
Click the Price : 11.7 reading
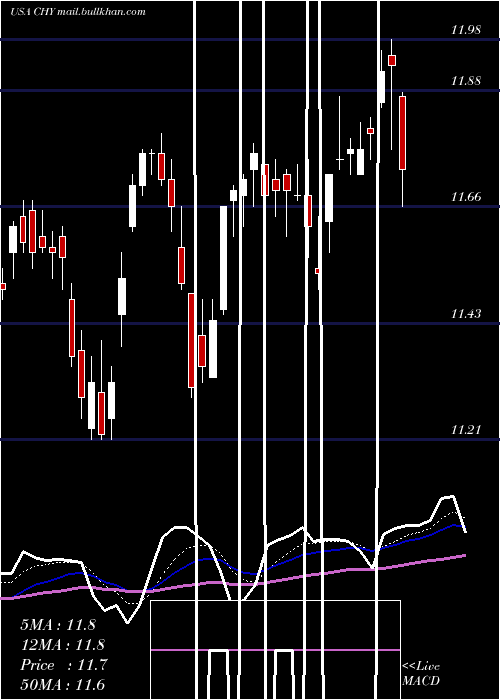tap(64, 665)
